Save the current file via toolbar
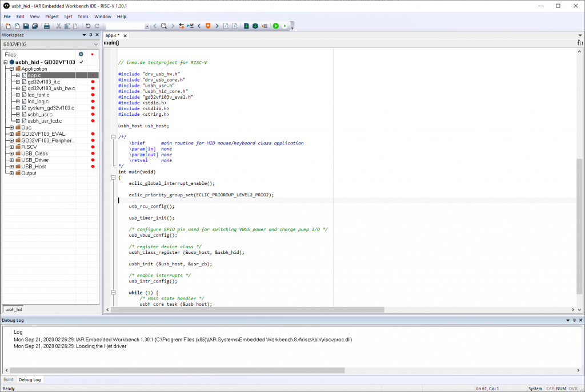This screenshot has height=392, width=585. coord(26,26)
